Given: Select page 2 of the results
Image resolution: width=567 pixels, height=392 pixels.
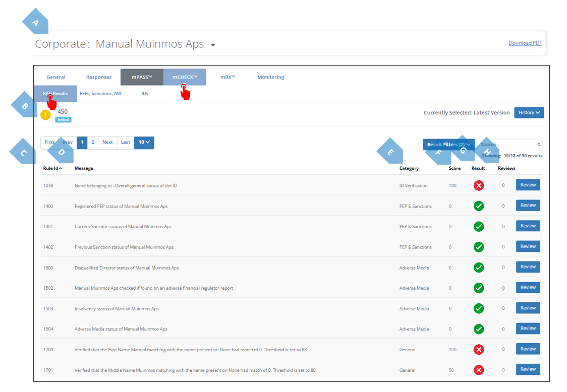Looking at the screenshot, I should (x=92, y=143).
